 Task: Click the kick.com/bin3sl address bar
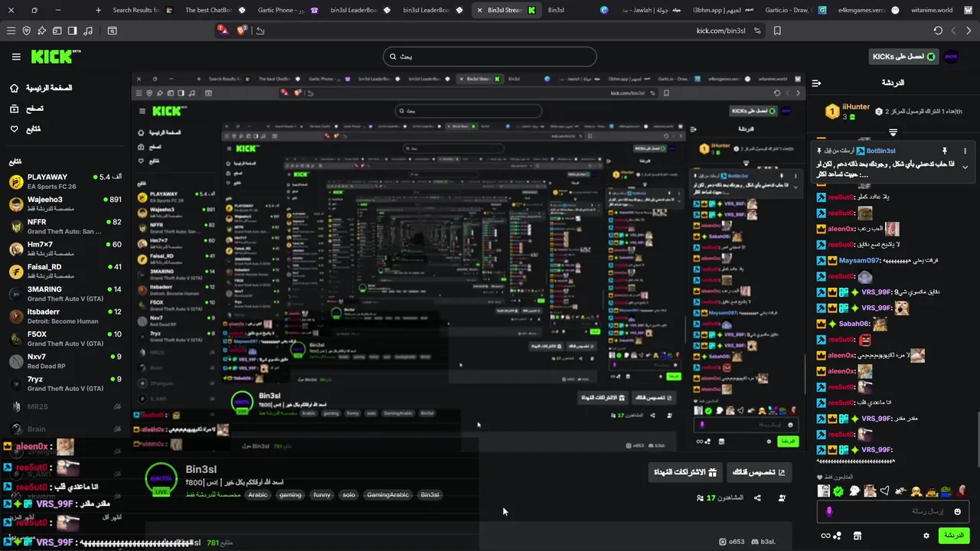tap(720, 31)
